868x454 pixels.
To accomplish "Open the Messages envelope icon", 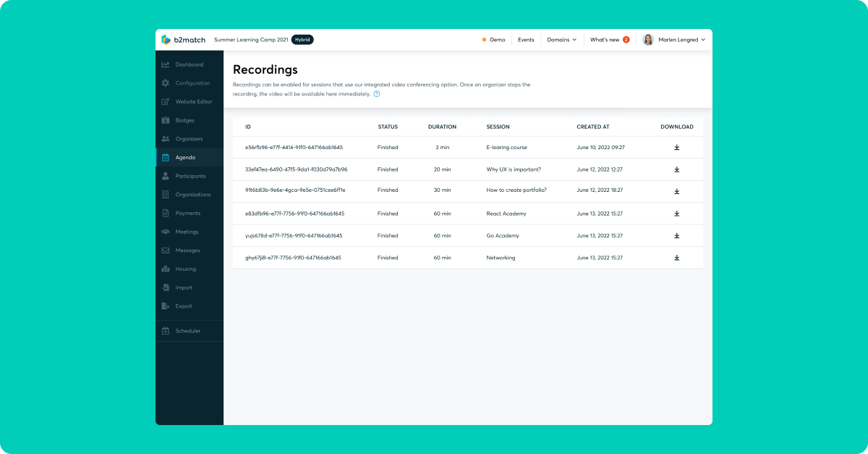I will point(165,250).
